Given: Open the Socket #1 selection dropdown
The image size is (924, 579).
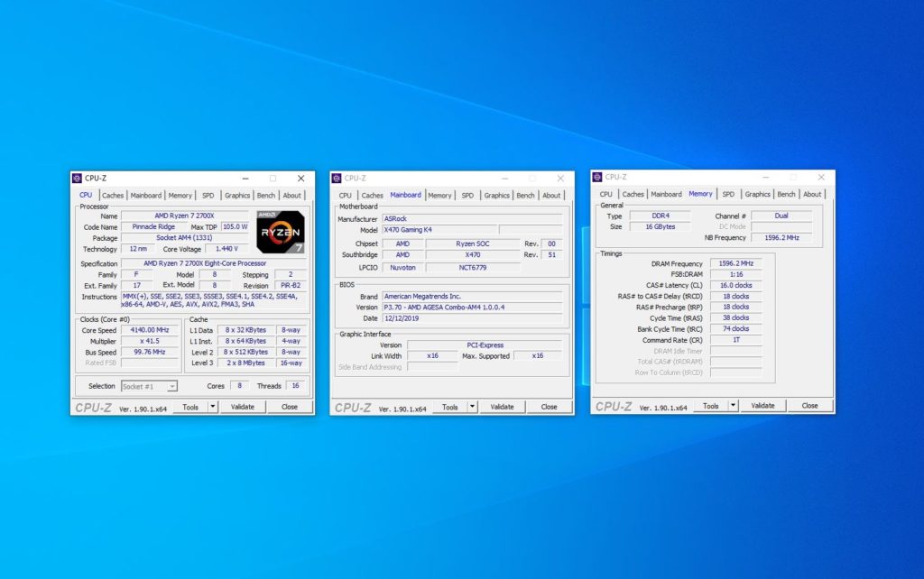Looking at the screenshot, I should click(149, 386).
